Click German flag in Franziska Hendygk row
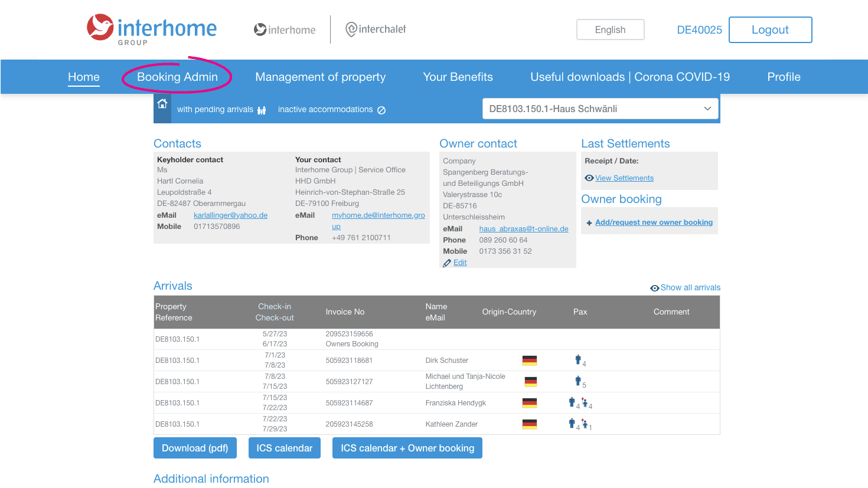 pos(530,403)
